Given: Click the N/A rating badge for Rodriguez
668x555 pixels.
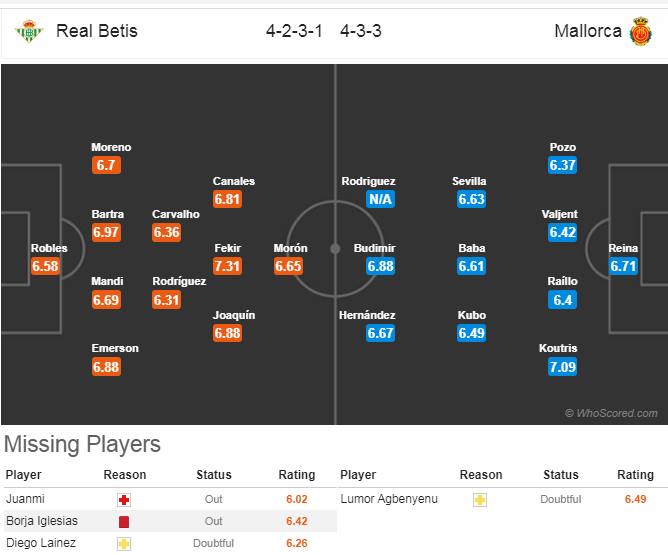Looking at the screenshot, I should 380,199.
